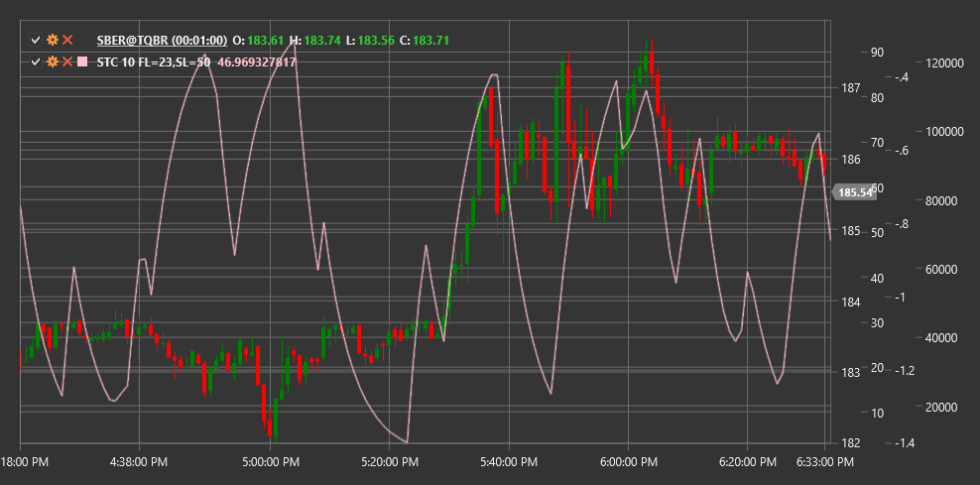The height and width of the screenshot is (485, 980).
Task: Click the 6:33:00 PM time axis label
Action: [824, 462]
